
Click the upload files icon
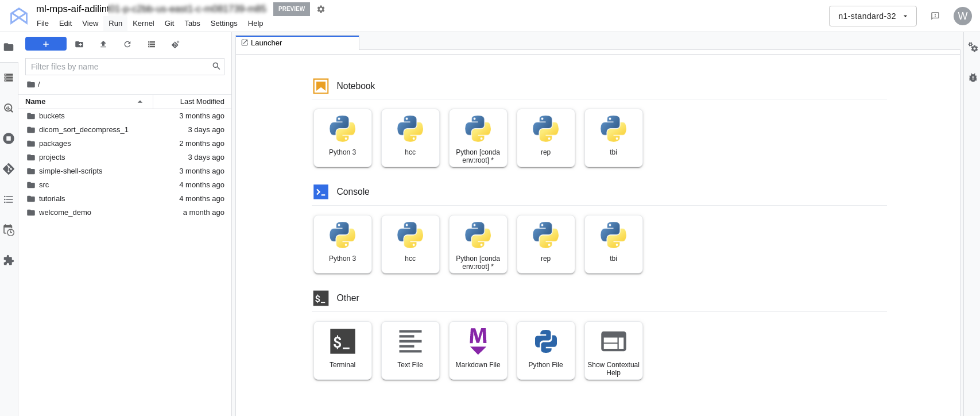(x=103, y=44)
